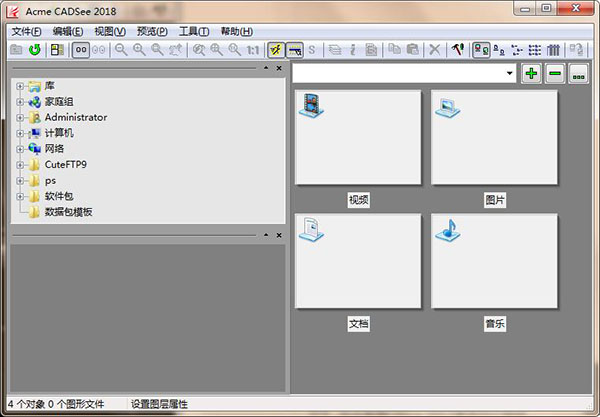Click the Acme CADSee title bar logo

pos(13,10)
